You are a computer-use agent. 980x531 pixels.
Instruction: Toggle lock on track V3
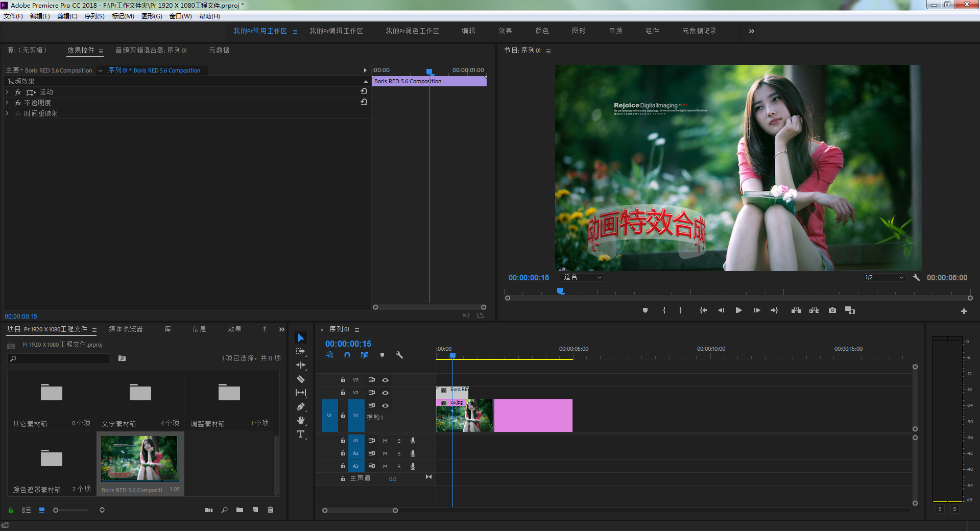343,380
